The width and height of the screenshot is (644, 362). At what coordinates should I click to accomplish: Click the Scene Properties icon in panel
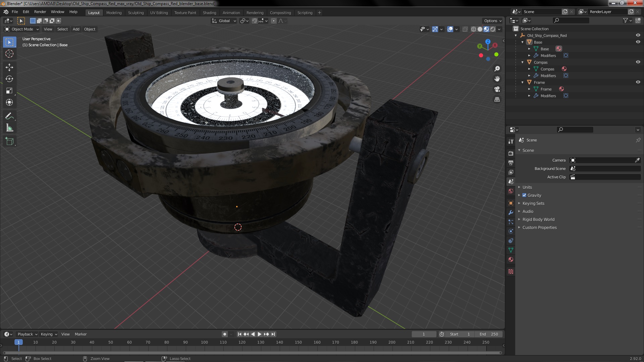[x=511, y=181]
